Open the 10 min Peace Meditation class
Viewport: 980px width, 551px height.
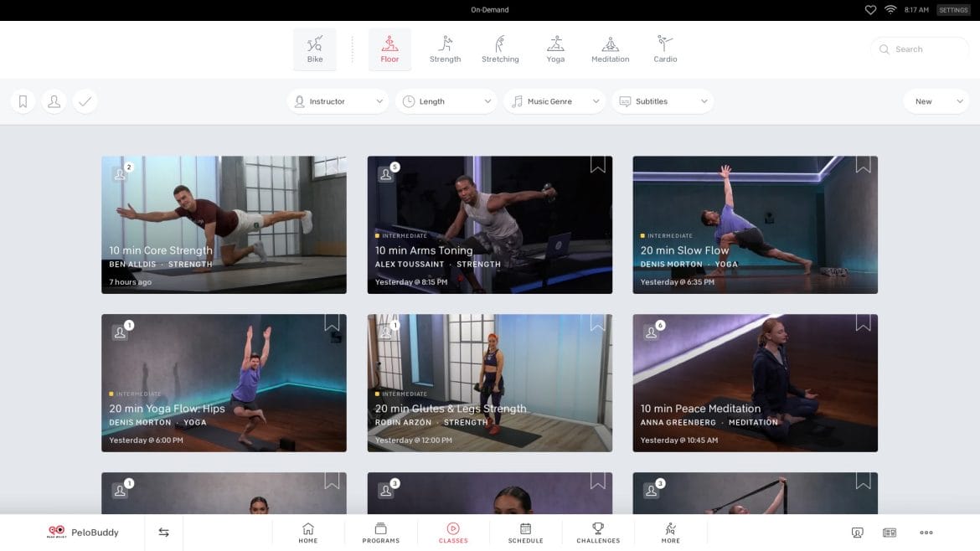pos(755,383)
